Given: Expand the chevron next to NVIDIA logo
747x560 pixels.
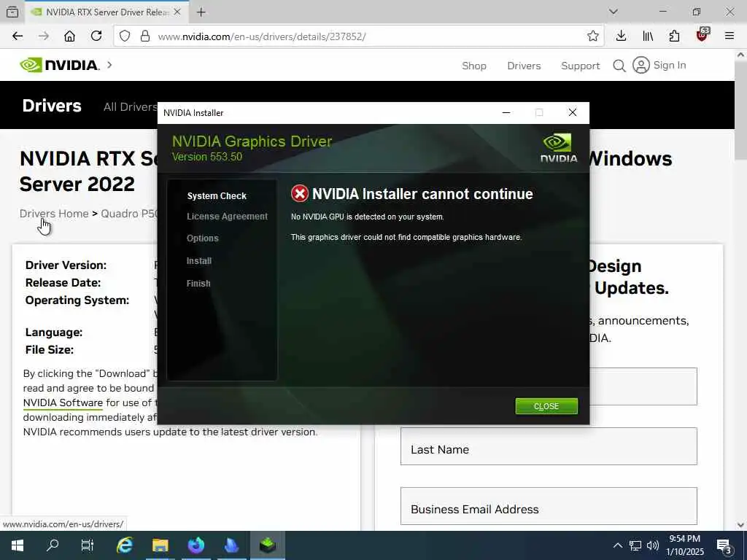Looking at the screenshot, I should click(x=109, y=65).
